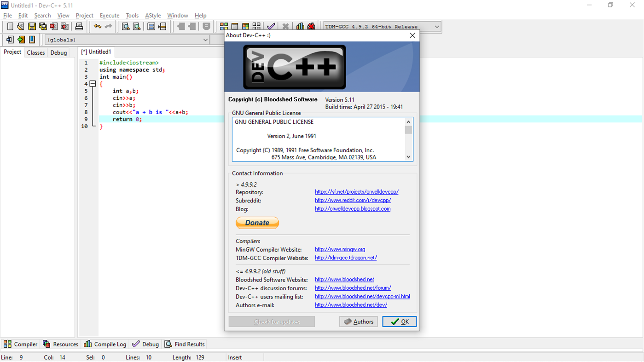Click the green plus icon in second toolbar row
The image size is (644, 362).
click(21, 40)
